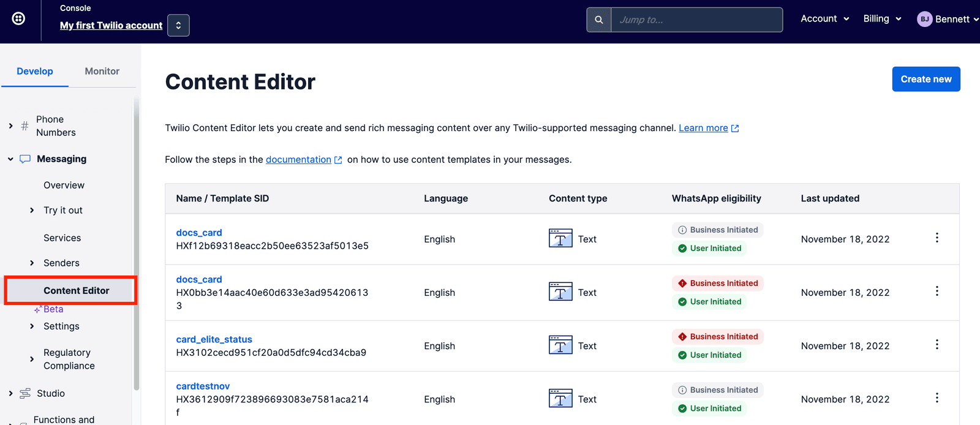This screenshot has width=980, height=425.
Task: Click the sidebar vertical scrollbar
Action: click(136, 245)
